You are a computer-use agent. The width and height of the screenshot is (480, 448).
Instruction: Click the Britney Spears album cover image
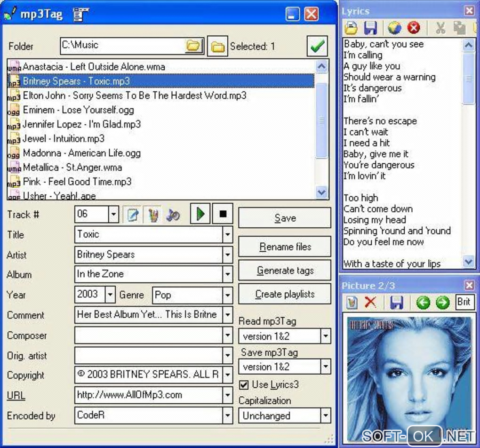[409, 378]
